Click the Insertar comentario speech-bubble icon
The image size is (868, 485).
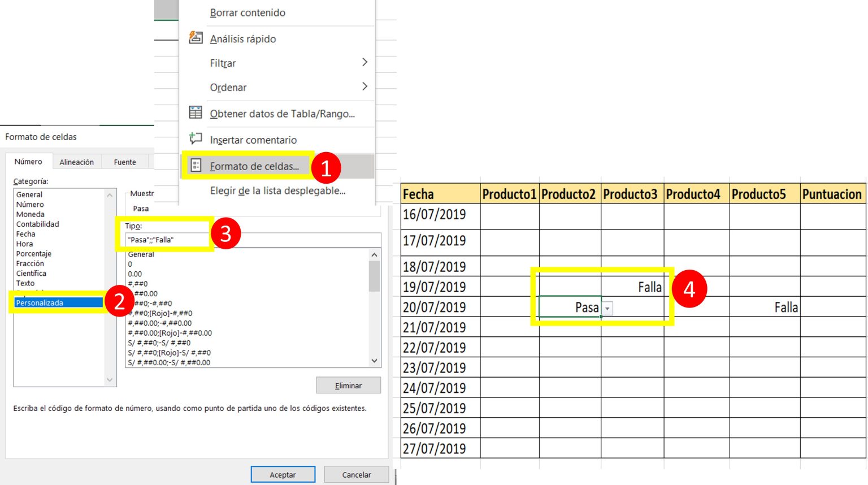[x=196, y=138]
